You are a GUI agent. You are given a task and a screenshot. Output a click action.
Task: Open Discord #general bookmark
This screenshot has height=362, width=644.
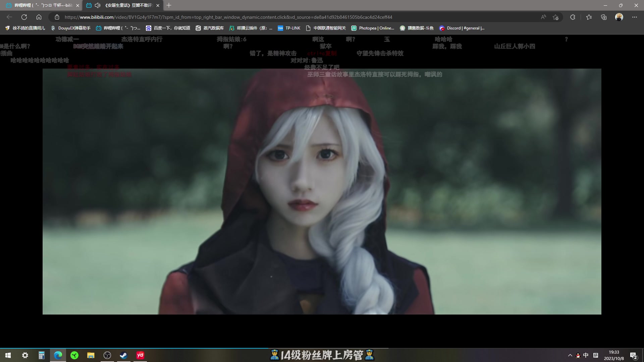point(462,28)
